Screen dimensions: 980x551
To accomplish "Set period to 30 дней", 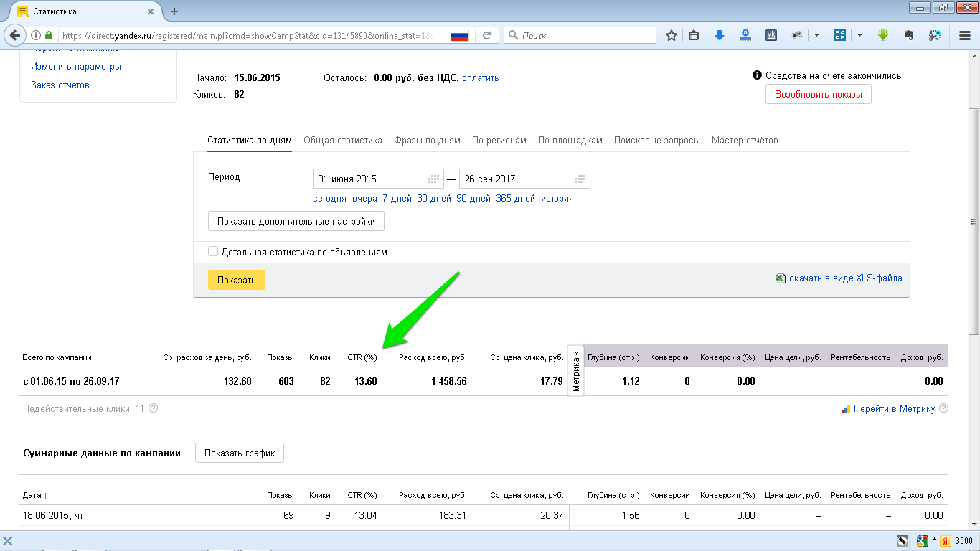I will pyautogui.click(x=434, y=199).
